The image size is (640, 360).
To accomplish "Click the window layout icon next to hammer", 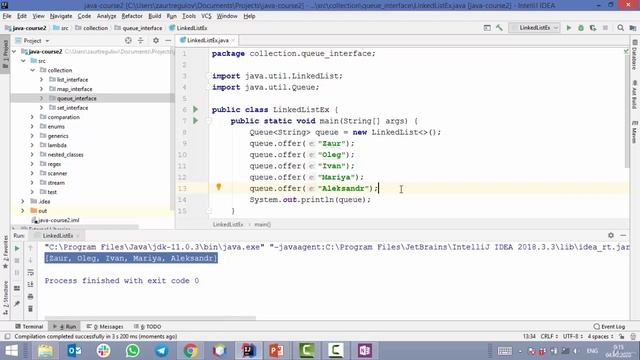I will tap(487, 28).
